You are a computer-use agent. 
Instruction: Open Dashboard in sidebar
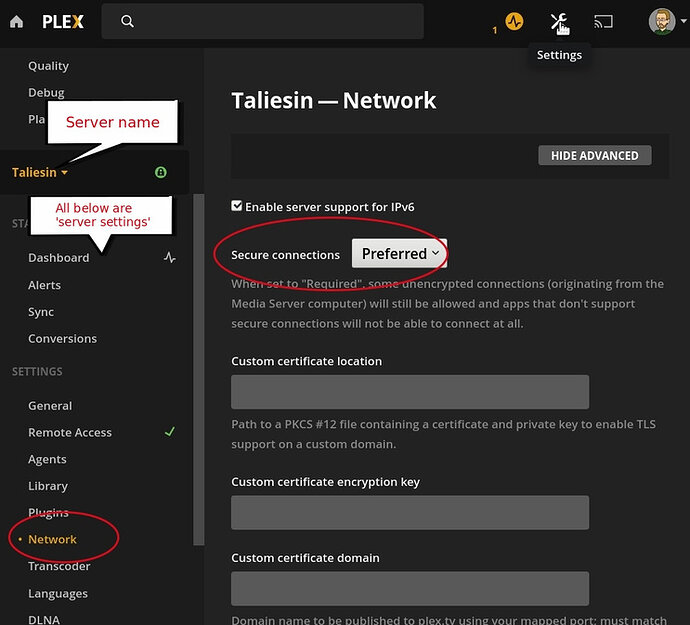coord(59,257)
